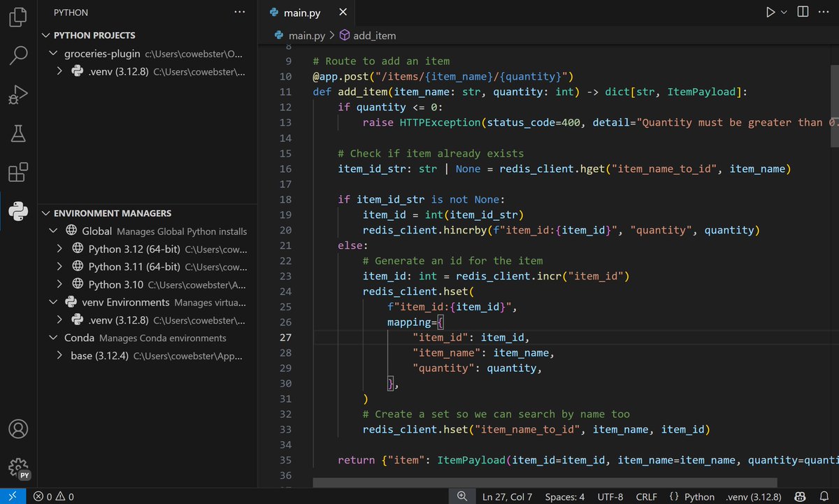Screen dimensions: 839x504
Task: Click the @app.post decorator line
Action: [443, 76]
